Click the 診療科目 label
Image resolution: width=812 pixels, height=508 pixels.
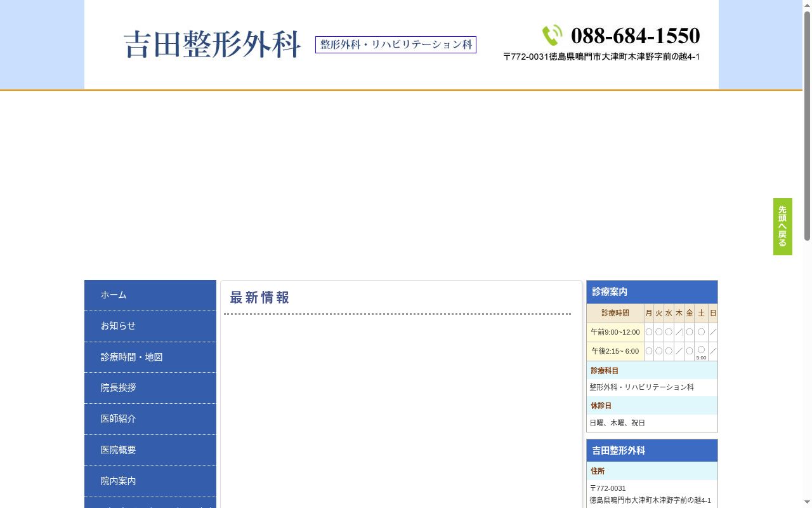point(605,371)
